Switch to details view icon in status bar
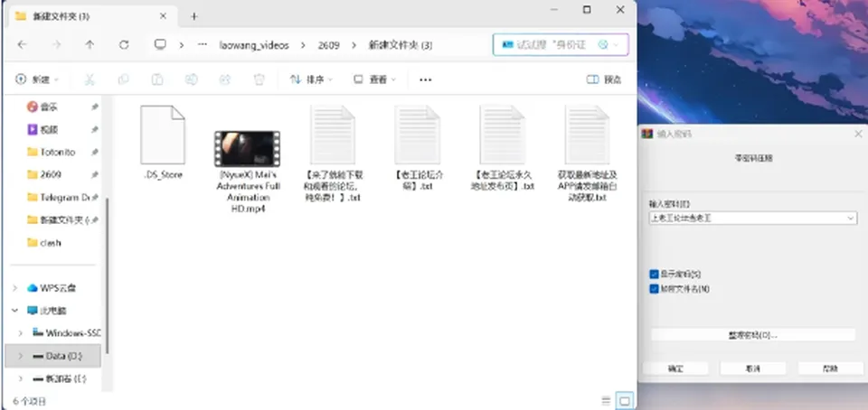 pos(606,401)
